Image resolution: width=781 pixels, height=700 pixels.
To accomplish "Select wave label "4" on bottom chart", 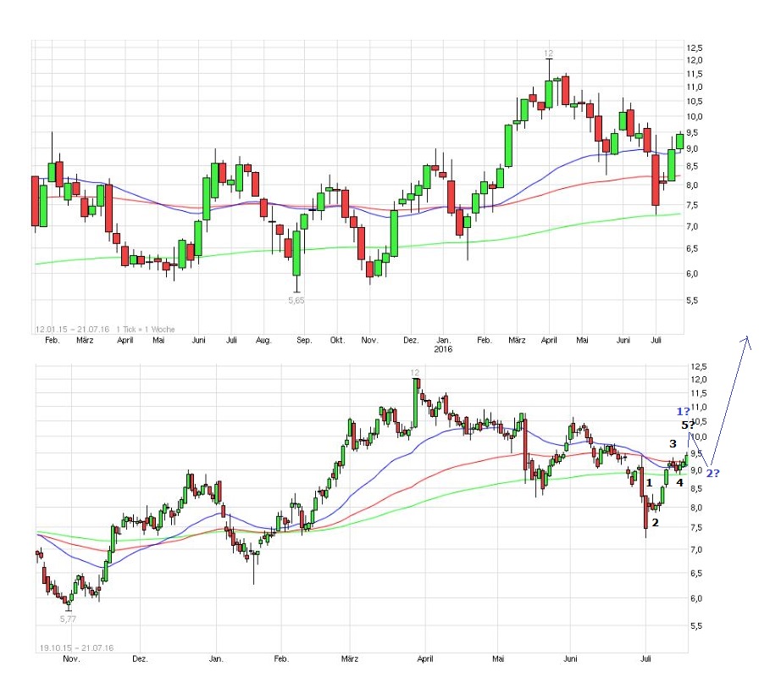I will [679, 481].
